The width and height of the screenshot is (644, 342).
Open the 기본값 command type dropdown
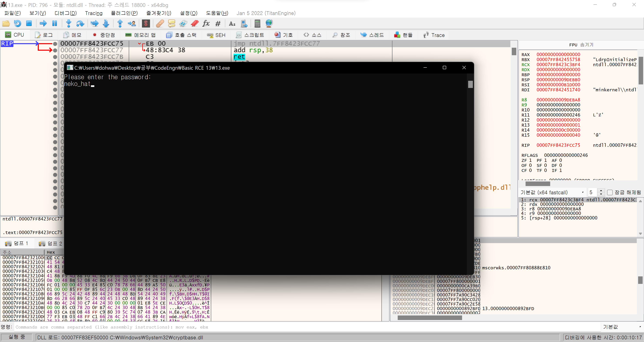(622, 327)
